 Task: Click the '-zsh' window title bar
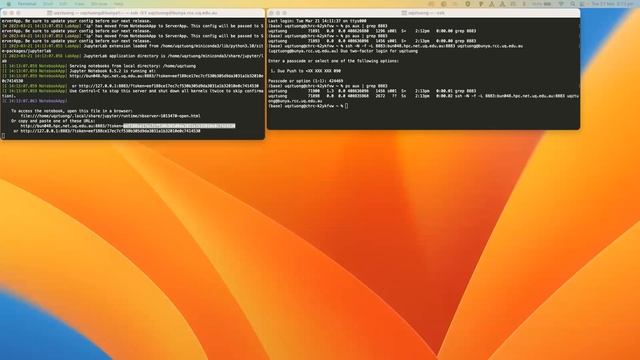423,13
